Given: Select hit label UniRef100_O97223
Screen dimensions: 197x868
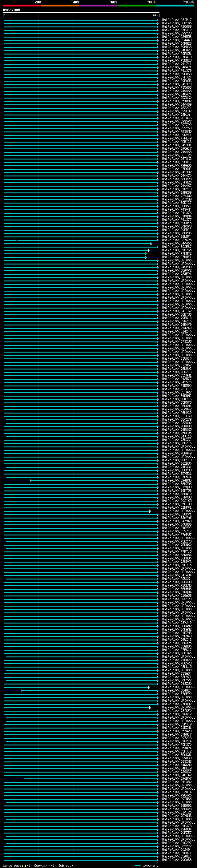Looking at the screenshot, I should click(x=176, y=737).
